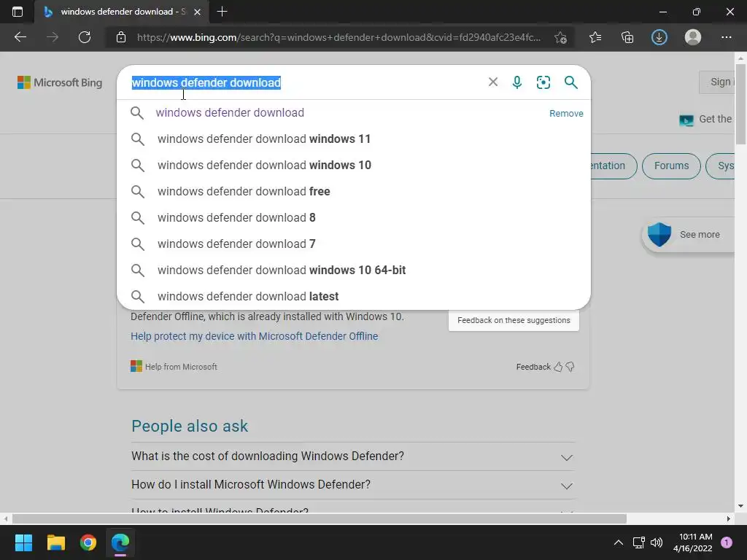Choose suggestion 'windows 10 64-bit'
The height and width of the screenshot is (560, 747).
click(x=354, y=270)
